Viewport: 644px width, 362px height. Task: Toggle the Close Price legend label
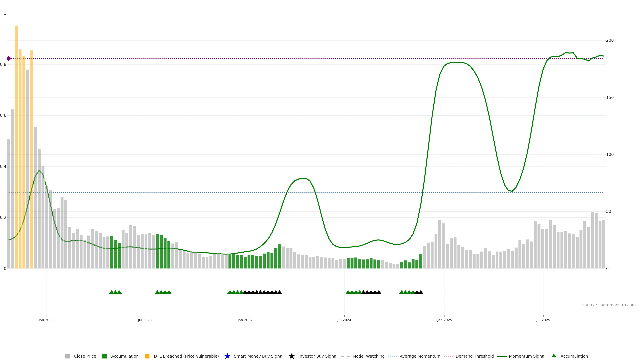85,356
